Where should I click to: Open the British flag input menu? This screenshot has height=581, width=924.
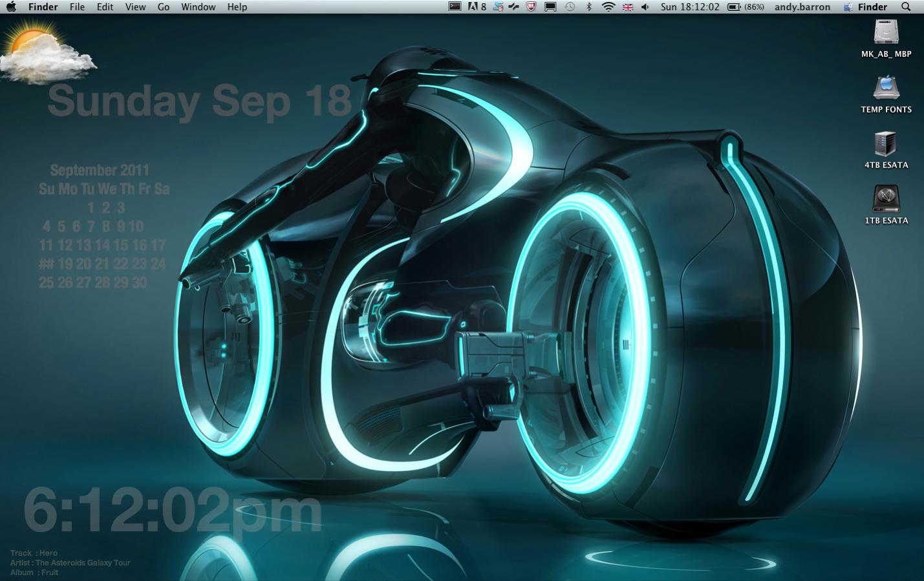[627, 7]
